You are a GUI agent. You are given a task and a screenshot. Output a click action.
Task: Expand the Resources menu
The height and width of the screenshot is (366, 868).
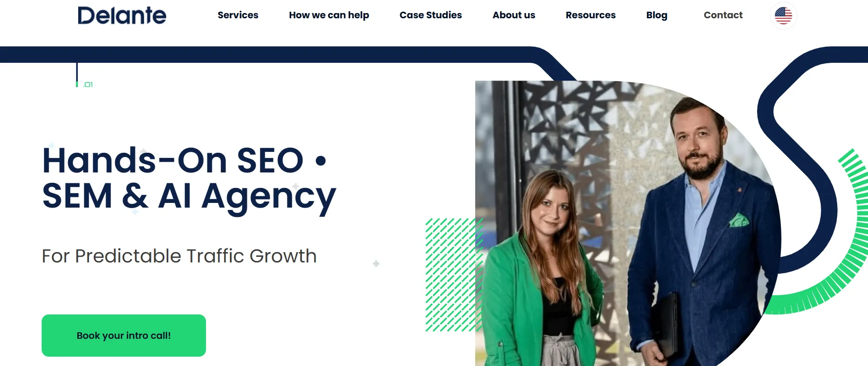590,15
